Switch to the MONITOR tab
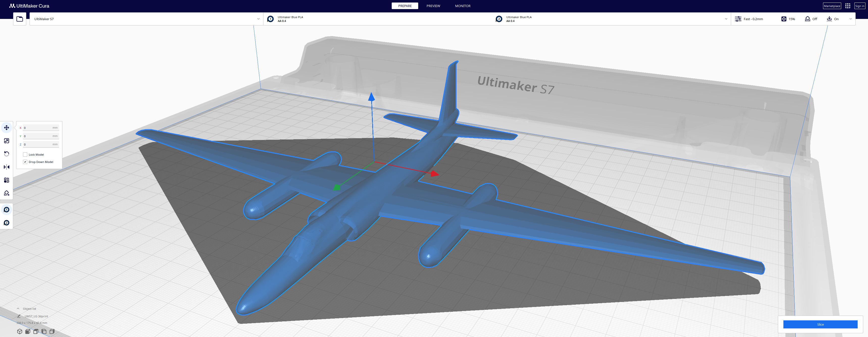 pos(462,6)
